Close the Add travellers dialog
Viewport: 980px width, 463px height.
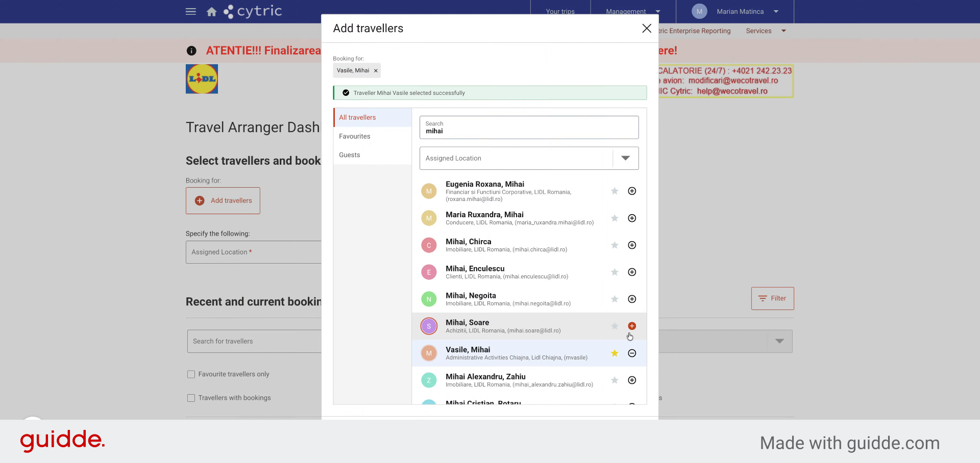(x=646, y=29)
